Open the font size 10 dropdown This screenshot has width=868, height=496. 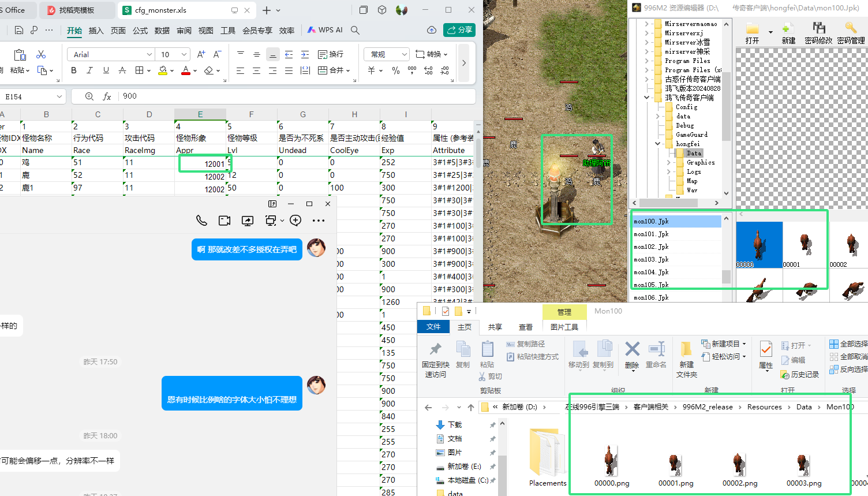pyautogui.click(x=184, y=54)
